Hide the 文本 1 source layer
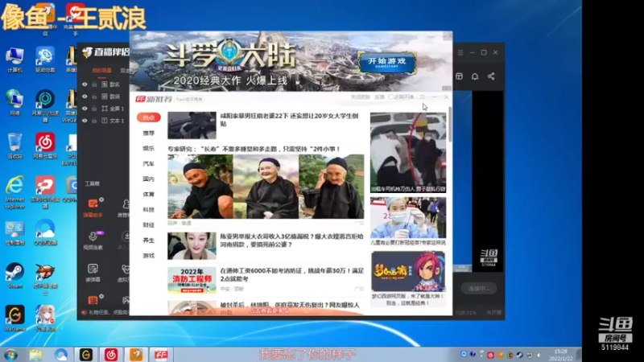 pos(85,121)
